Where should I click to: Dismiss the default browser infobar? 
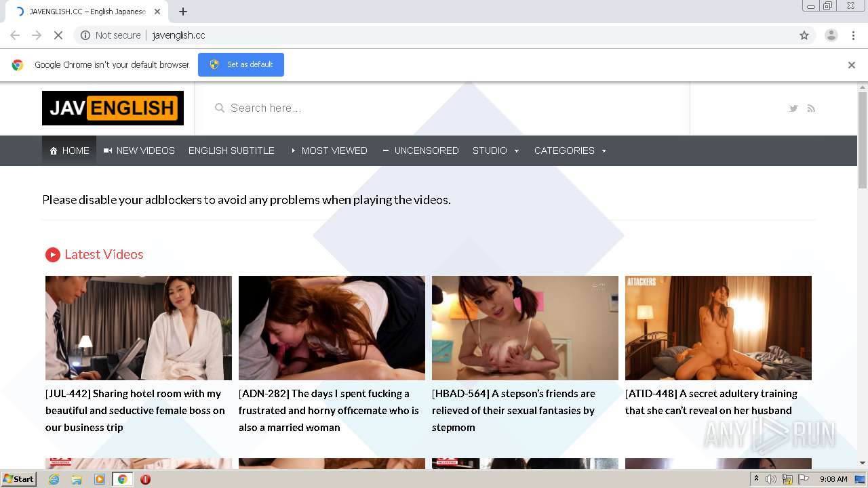click(x=852, y=65)
